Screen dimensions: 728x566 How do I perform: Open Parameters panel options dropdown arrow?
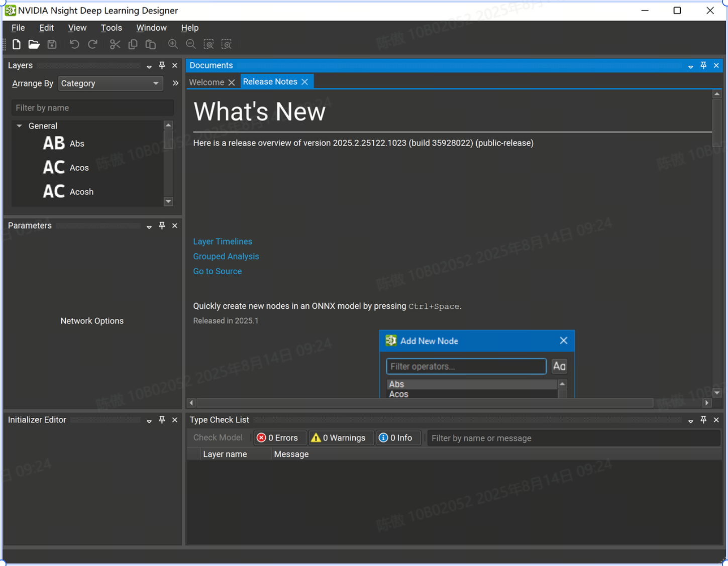coord(149,227)
